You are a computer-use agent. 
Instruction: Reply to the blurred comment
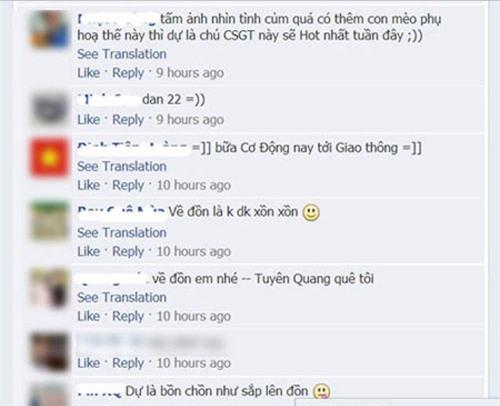click(128, 363)
